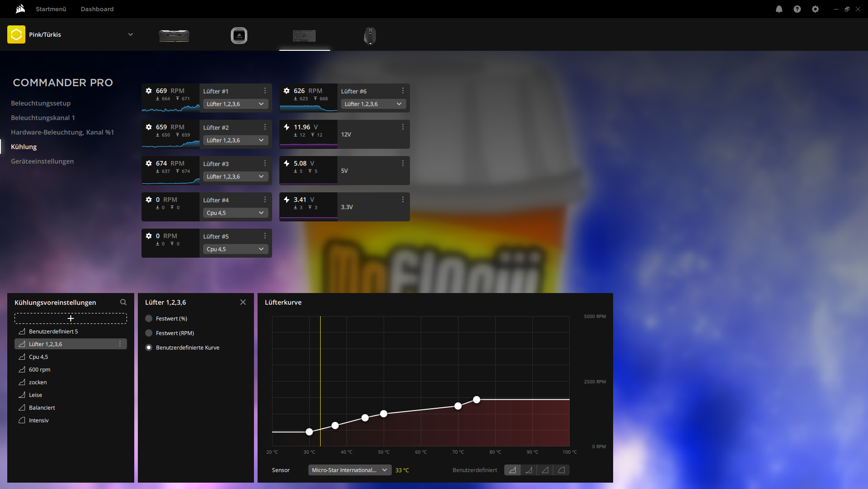Select the Benutzerdefiniert 5 preset

click(x=71, y=331)
